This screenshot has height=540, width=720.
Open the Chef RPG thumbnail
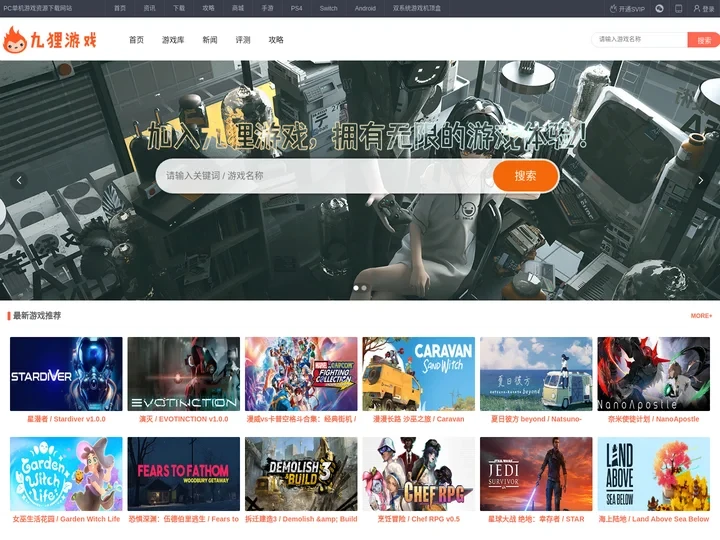419,474
